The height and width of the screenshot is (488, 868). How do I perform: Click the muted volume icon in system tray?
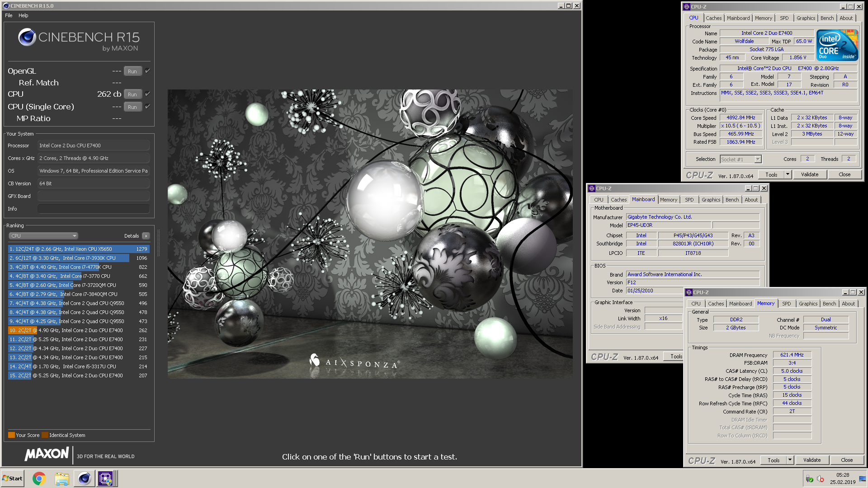[x=821, y=479]
